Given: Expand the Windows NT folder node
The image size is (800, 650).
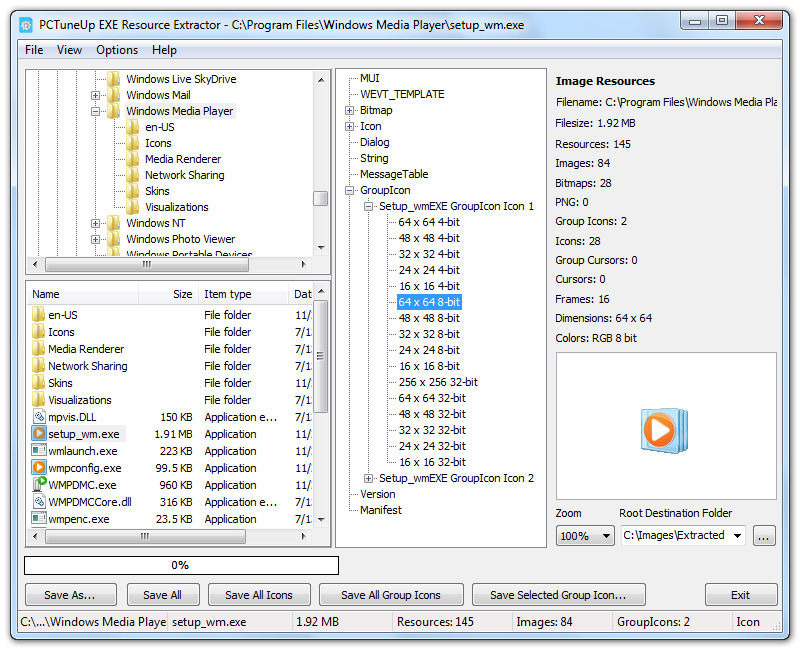Looking at the screenshot, I should tap(95, 223).
